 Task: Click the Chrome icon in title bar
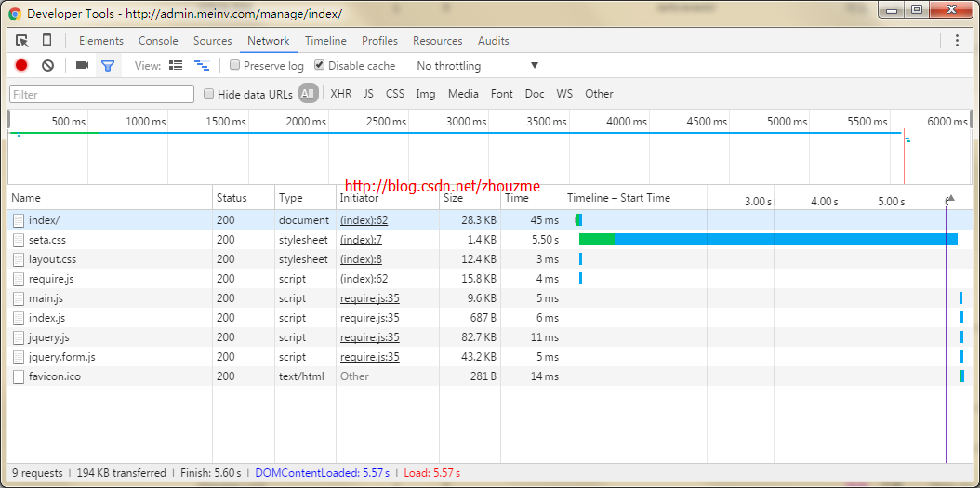click(x=15, y=13)
